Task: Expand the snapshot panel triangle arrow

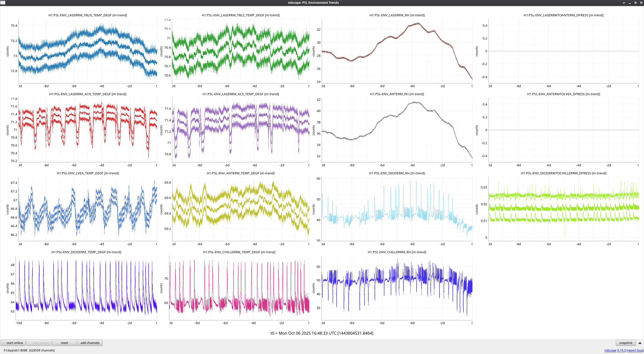Action: (x=640, y=343)
